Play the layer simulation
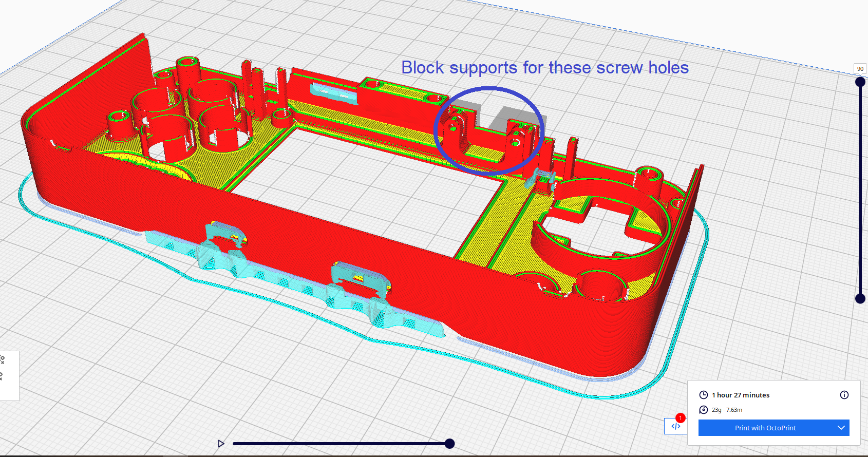The image size is (868, 457). point(221,444)
